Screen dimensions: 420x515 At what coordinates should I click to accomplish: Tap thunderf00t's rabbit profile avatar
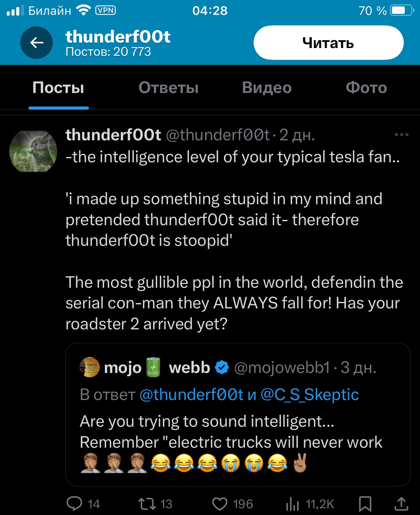pos(33,151)
